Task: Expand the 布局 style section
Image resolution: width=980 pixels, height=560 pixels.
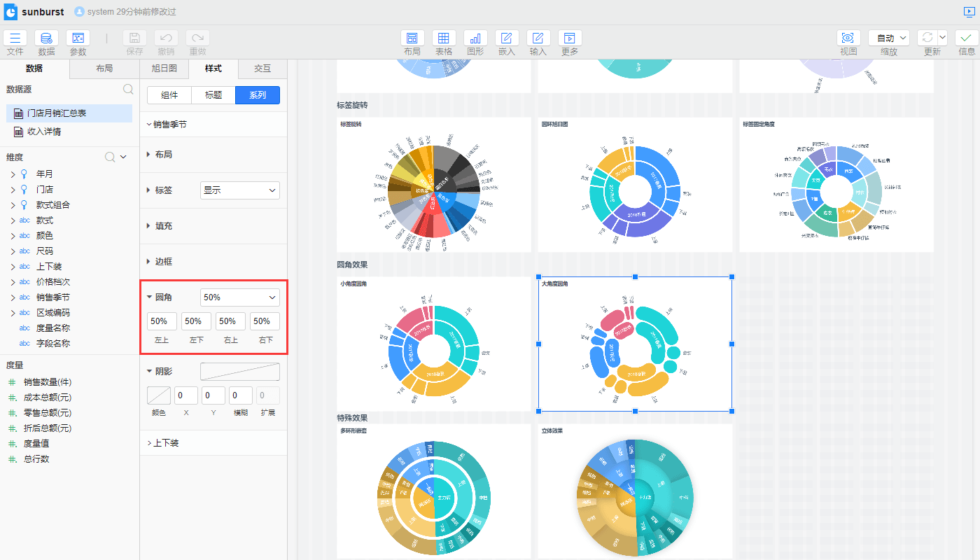Action: point(149,154)
